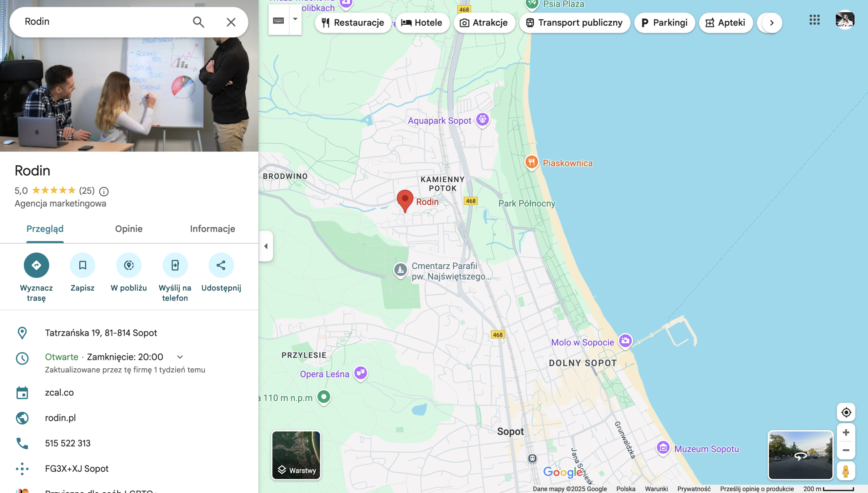
Task: Select Apteki filter chip
Action: (x=726, y=23)
